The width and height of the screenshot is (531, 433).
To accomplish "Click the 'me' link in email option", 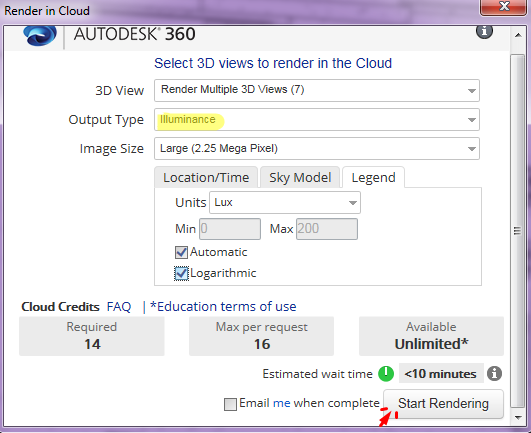I will pos(281,403).
